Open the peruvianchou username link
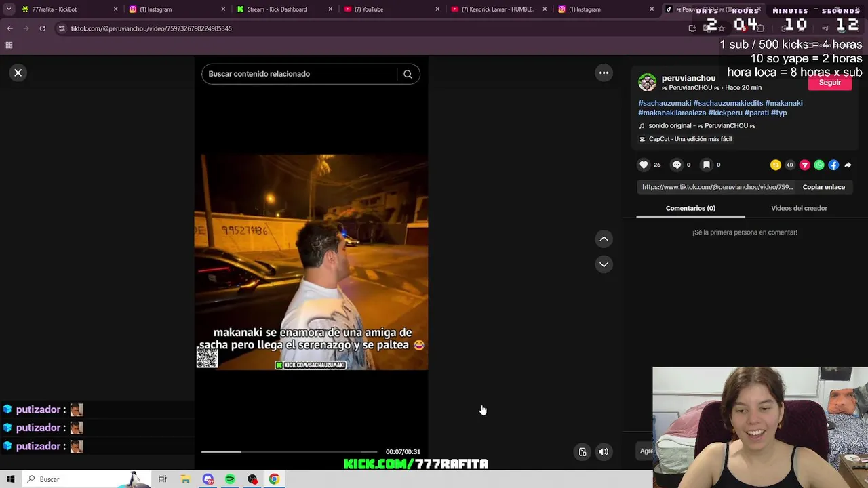Viewport: 868px width, 488px height. click(x=688, y=78)
